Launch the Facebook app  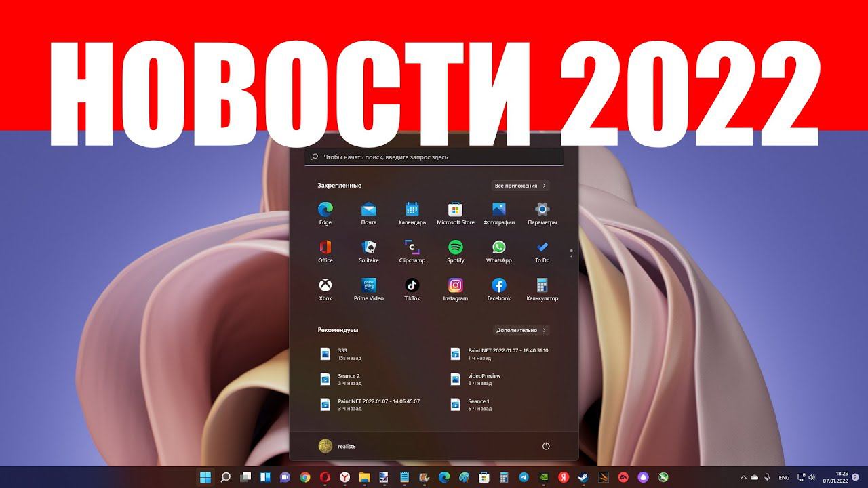pyautogui.click(x=499, y=289)
